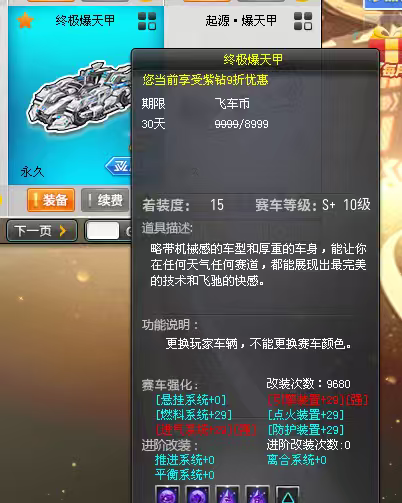Select the second purple orb gem slot
The image size is (402, 503).
pos(197,494)
